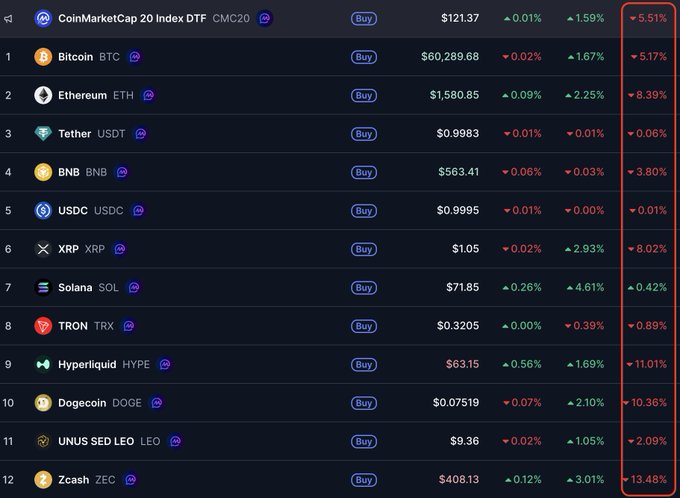Click the Dogecoin coin logo
This screenshot has height=498, width=680.
(x=43, y=403)
